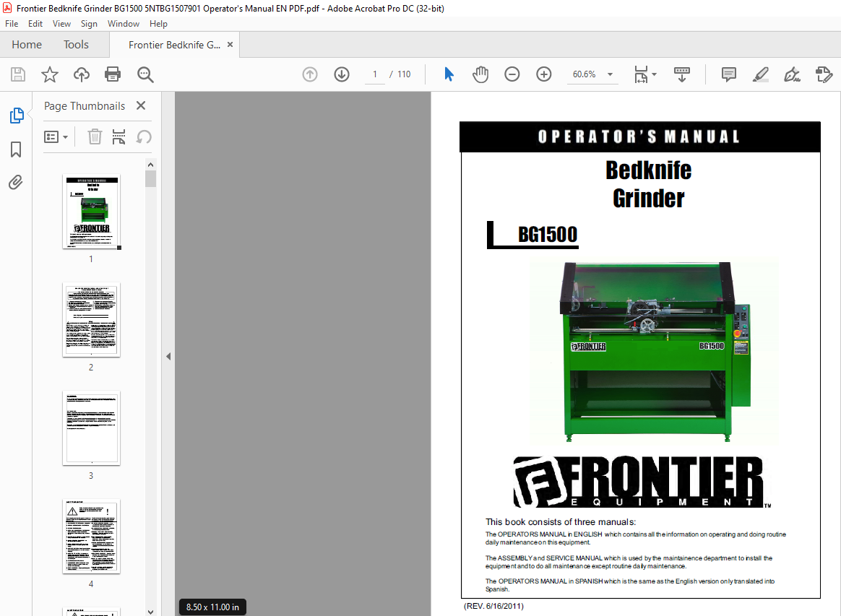Click the 8.50 x 11.00 in page size label

[x=212, y=607]
